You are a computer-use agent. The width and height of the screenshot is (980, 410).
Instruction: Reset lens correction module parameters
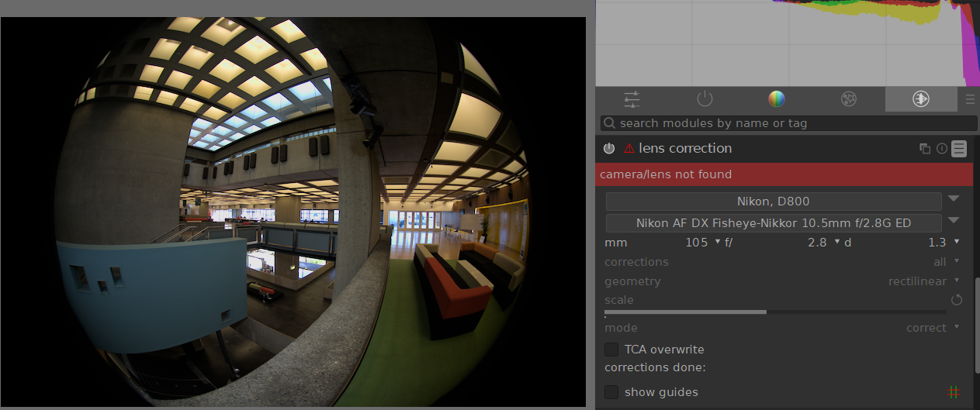pos(942,149)
